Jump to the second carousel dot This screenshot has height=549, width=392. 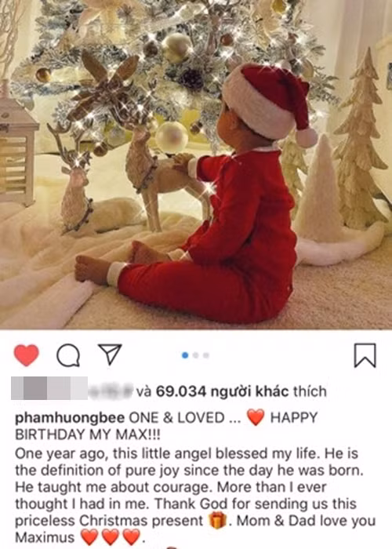[196, 355]
